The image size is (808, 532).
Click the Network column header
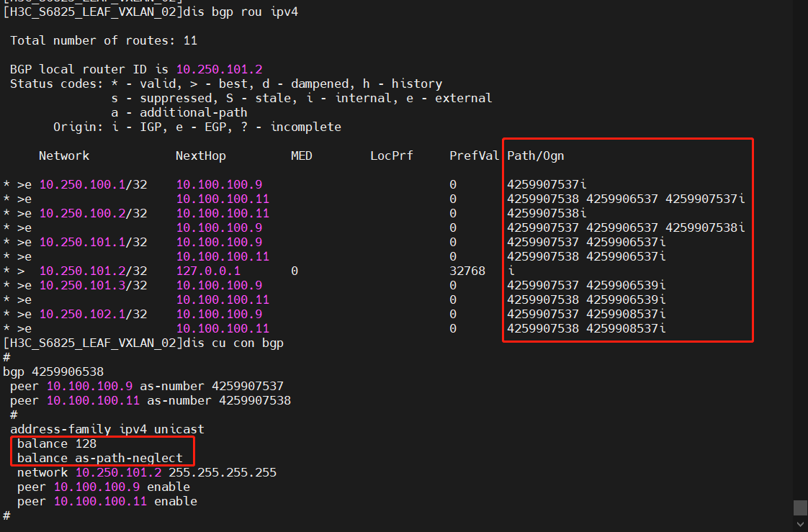pos(64,155)
